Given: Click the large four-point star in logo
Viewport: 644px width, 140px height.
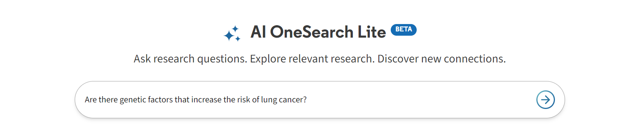Looking at the screenshot, I should [229, 36].
